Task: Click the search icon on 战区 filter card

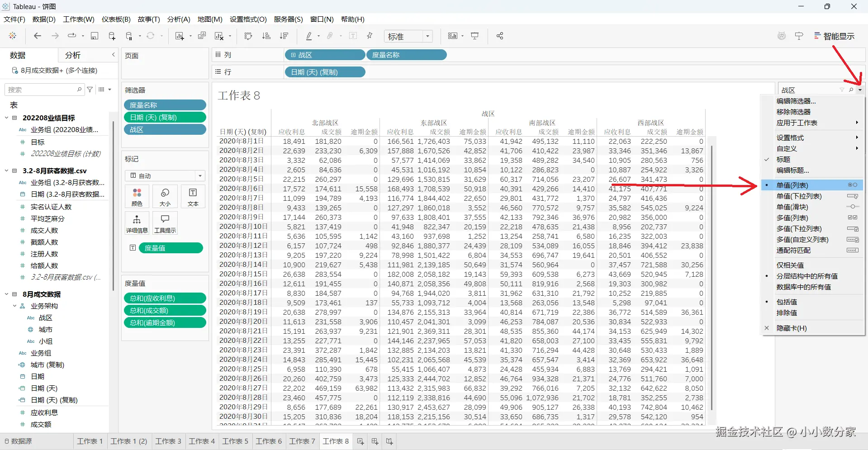Action: pos(851,90)
